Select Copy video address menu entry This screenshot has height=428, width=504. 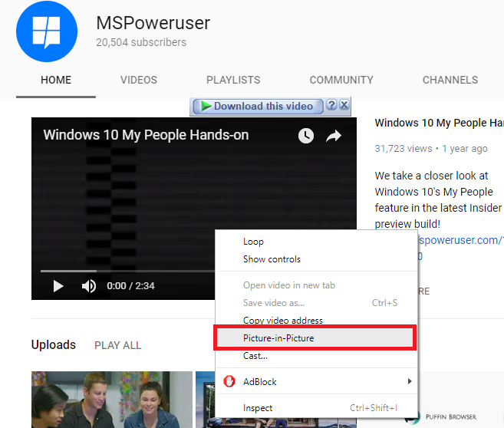click(x=316, y=321)
